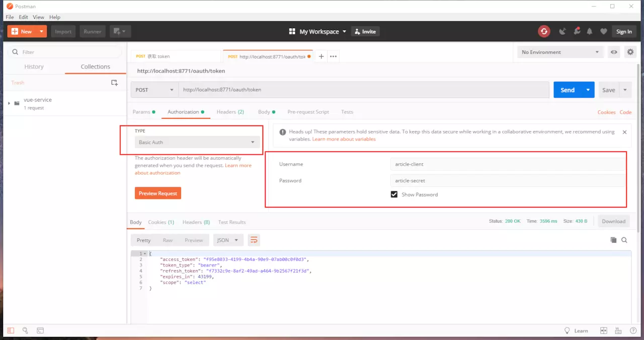This screenshot has width=644, height=340.
Task: Open the Pre-request Script tab
Action: click(x=308, y=112)
